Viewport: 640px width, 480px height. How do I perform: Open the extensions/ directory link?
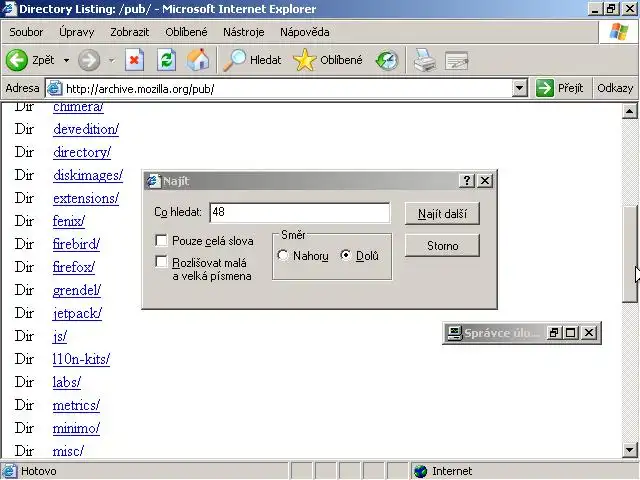[86, 198]
